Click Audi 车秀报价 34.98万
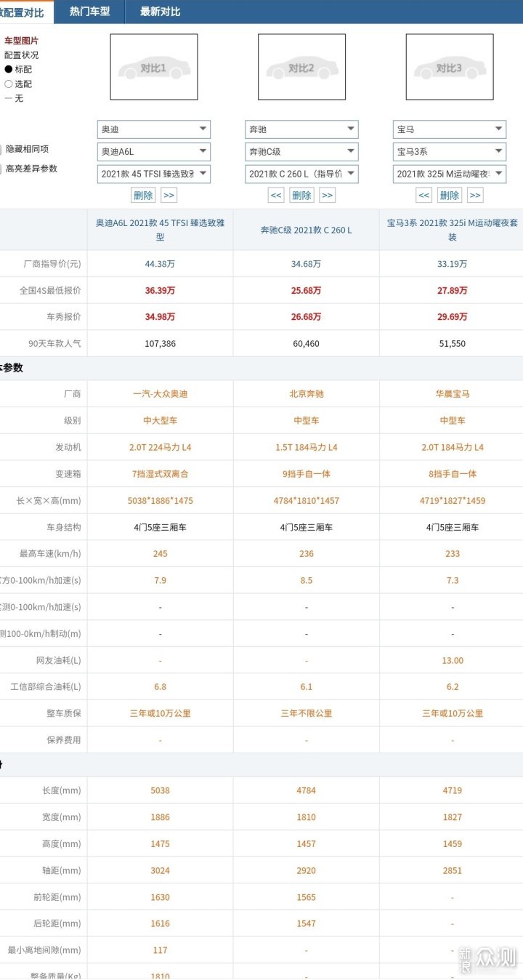 click(160, 317)
